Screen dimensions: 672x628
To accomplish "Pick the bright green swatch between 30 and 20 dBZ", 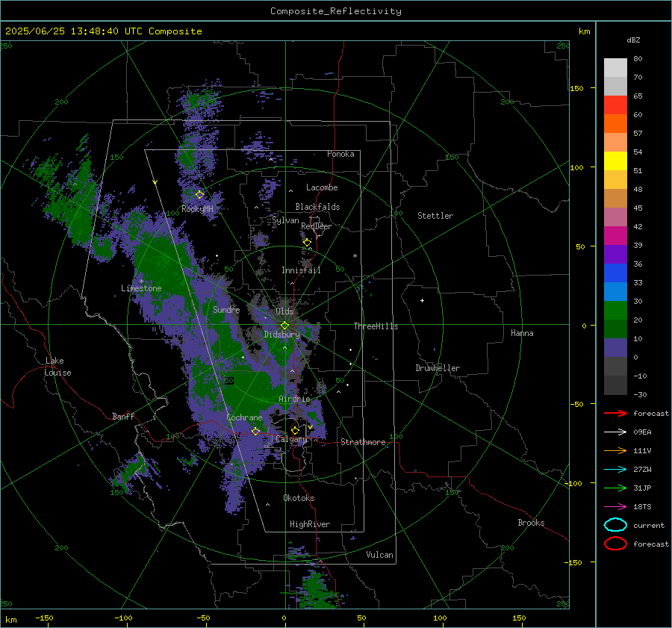I will [x=615, y=311].
